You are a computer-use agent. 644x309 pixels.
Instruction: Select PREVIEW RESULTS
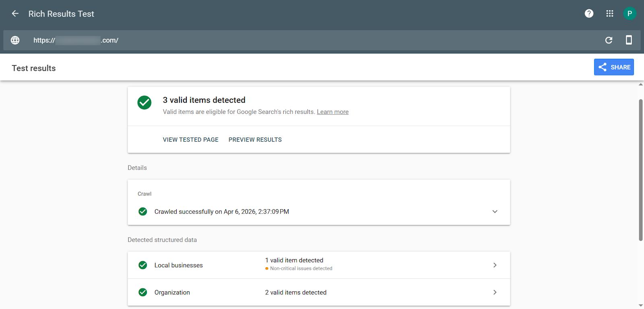255,140
